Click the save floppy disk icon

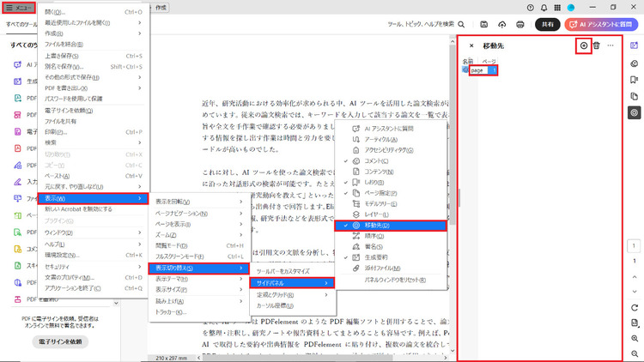[x=483, y=25]
